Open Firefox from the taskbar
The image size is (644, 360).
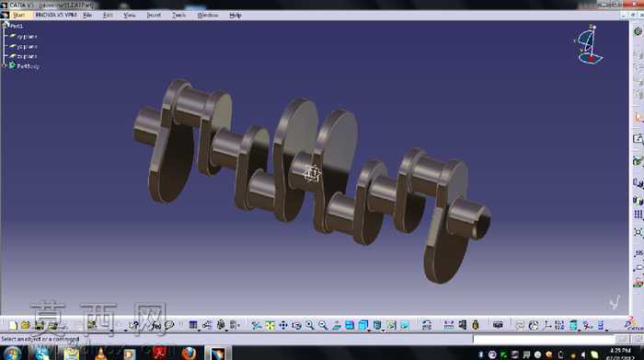189,354
